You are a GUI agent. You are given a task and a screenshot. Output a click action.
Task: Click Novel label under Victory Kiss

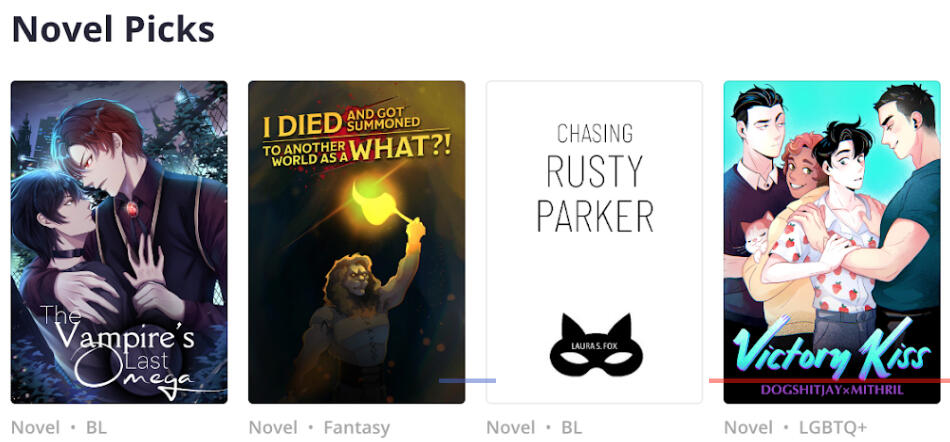(x=748, y=428)
